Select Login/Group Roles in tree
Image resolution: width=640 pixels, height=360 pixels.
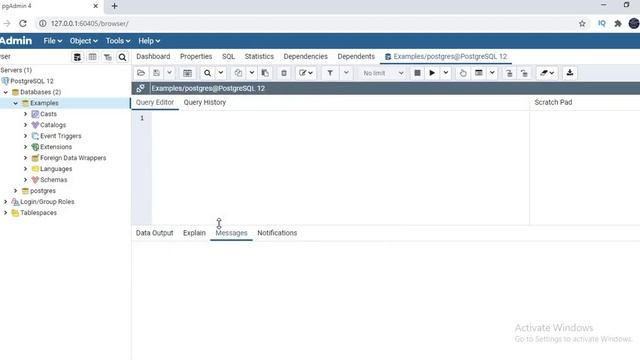tap(47, 202)
